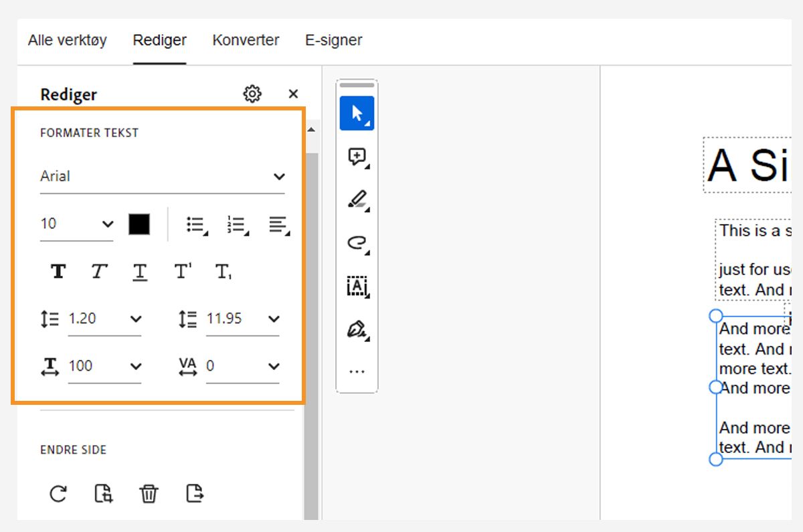This screenshot has height=532, width=803.
Task: Select the freehand draw loop tool
Action: point(357,244)
